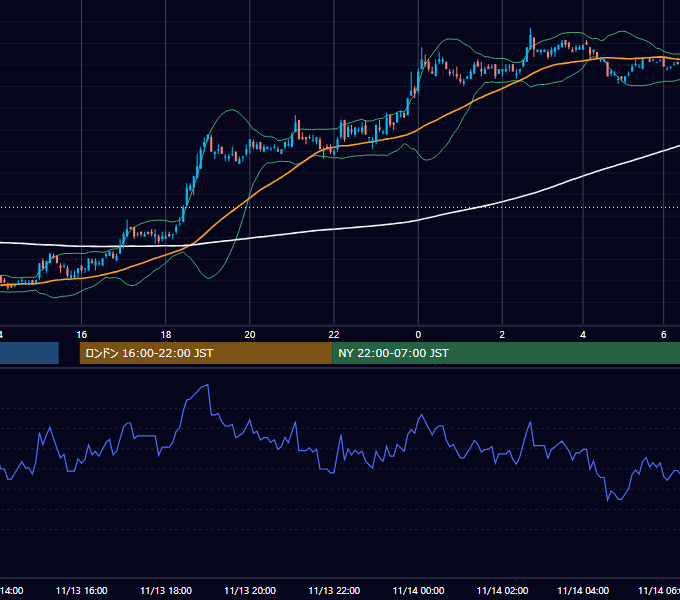Viewport: 680px width, 600px height.
Task: Click the 4 hour label on price chart axis
Action: [583, 335]
